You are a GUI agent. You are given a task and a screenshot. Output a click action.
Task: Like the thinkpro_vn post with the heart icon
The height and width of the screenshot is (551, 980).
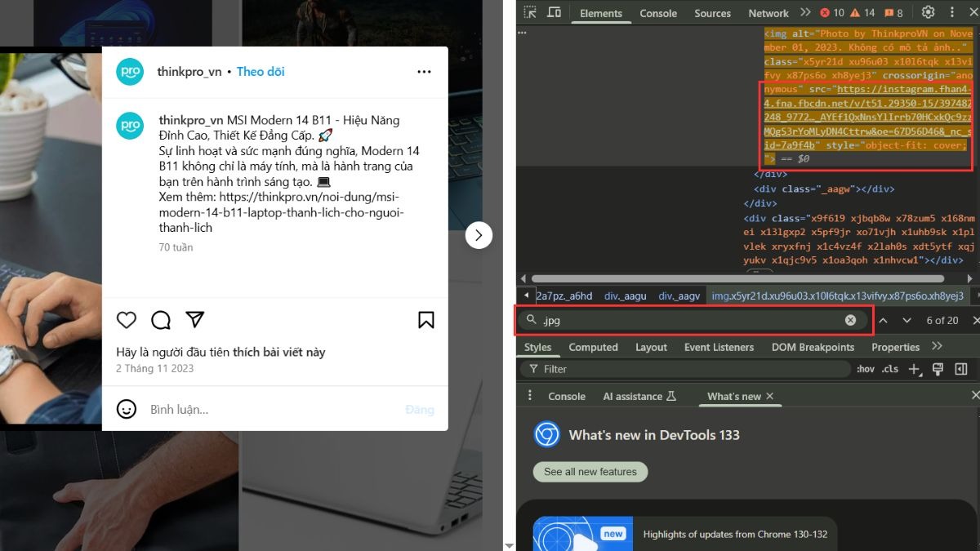126,320
